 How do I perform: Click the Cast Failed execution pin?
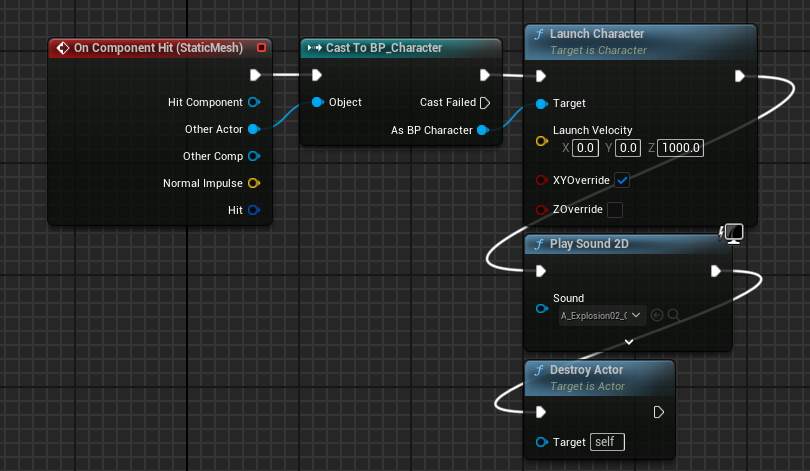485,103
